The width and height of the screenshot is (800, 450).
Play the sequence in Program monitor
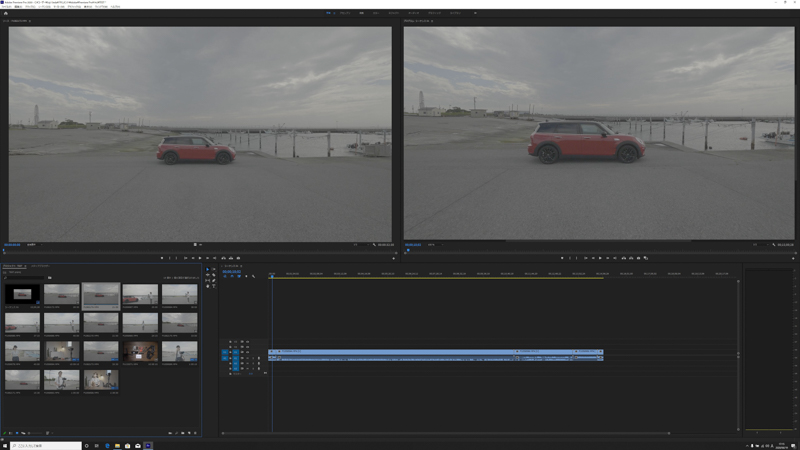(600, 258)
